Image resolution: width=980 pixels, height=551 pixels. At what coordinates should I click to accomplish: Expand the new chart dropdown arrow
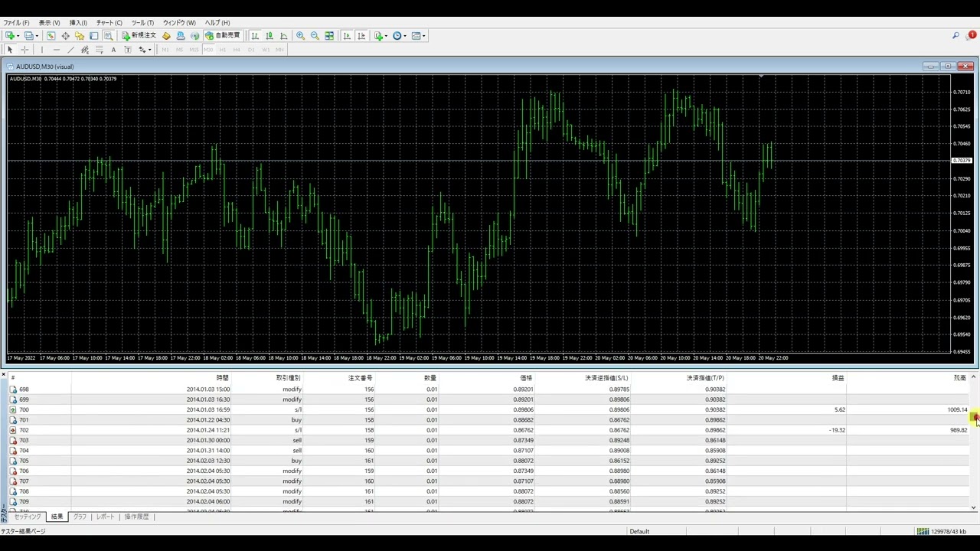click(x=19, y=36)
